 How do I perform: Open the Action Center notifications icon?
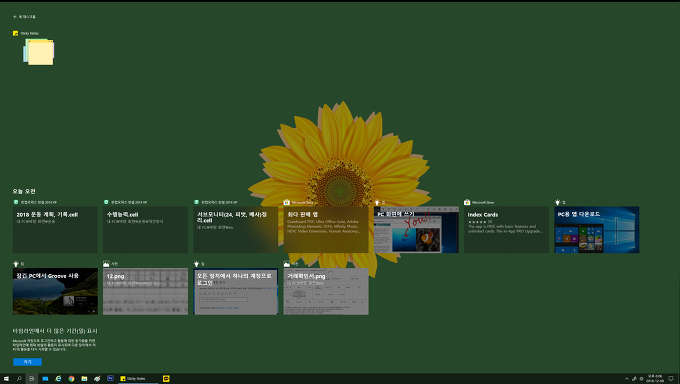(x=671, y=379)
